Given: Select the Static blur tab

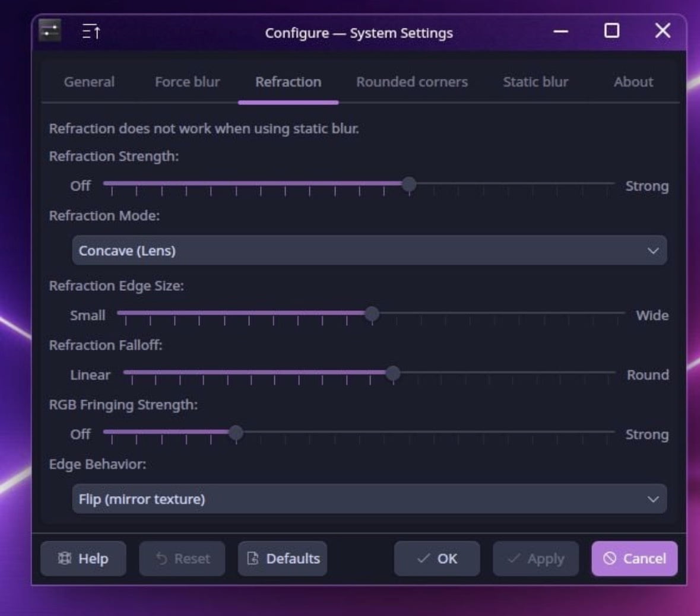Looking at the screenshot, I should point(536,82).
